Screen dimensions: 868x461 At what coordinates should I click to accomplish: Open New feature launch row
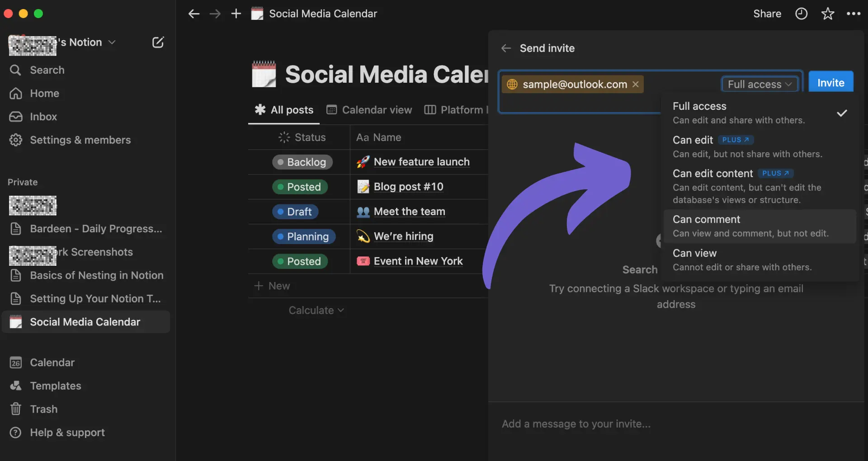click(421, 162)
